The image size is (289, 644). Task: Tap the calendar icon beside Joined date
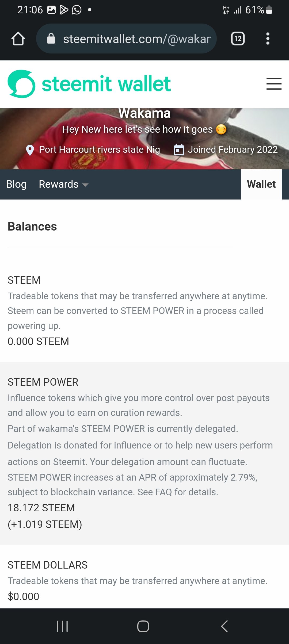[179, 150]
